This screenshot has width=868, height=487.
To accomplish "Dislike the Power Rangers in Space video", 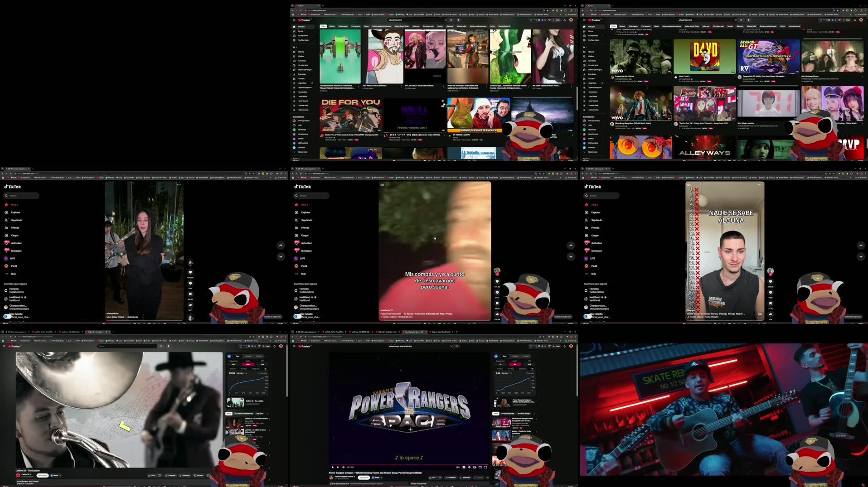I will click(x=440, y=477).
